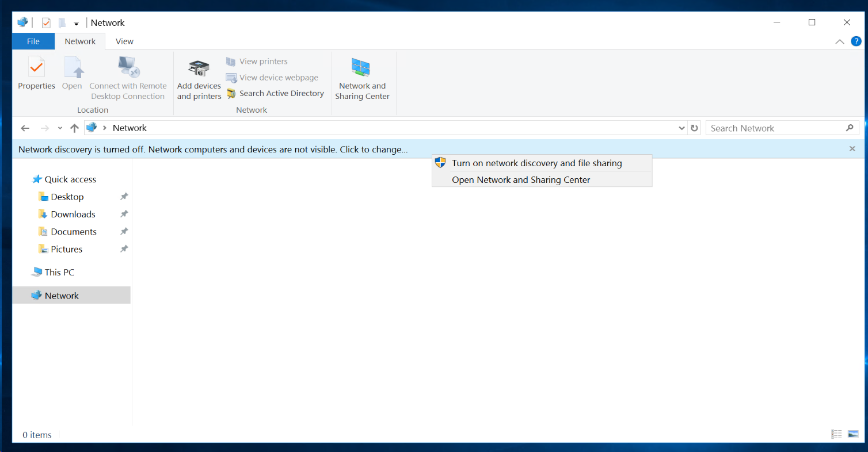Viewport: 868px width, 452px height.
Task: Select Turn on network discovery and file sharing
Action: 536,163
